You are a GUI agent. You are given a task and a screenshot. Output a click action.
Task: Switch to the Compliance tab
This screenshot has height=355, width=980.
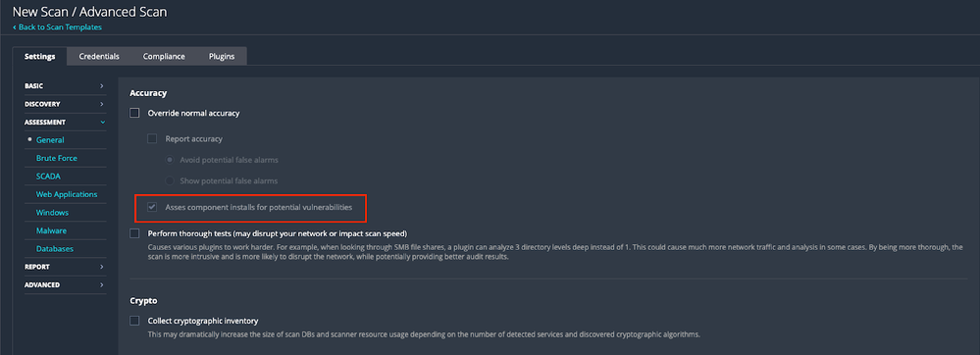(x=164, y=56)
